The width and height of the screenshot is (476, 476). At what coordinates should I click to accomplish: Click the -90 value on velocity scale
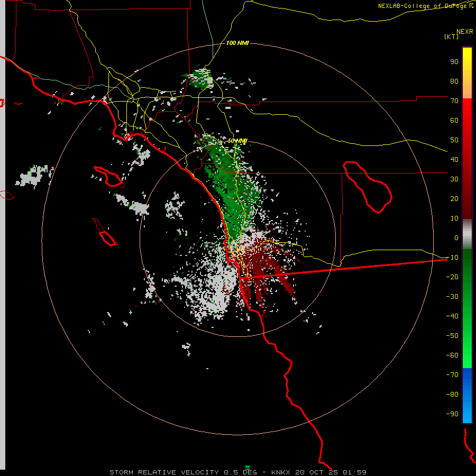452,414
